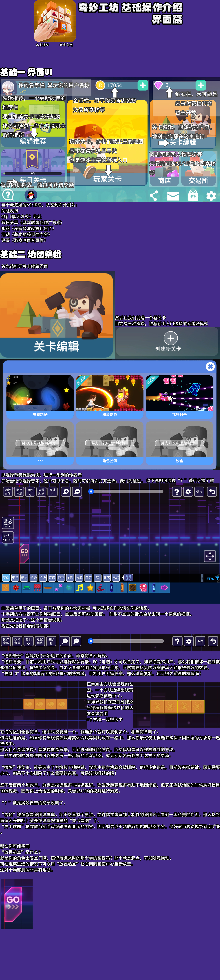Click 保存 in the standalone toolbar strip

point(200,641)
